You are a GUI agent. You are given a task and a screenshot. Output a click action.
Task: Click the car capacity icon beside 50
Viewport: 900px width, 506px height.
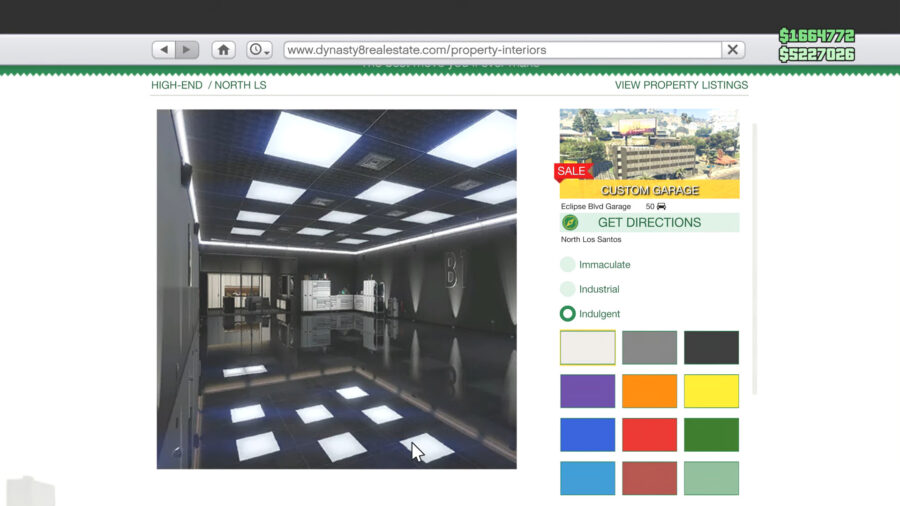(661, 206)
